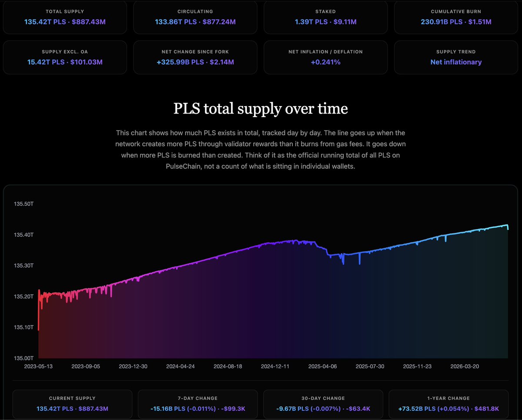Click the 7-Day Change card
The height and width of the screenshot is (420, 522).
coord(198,405)
